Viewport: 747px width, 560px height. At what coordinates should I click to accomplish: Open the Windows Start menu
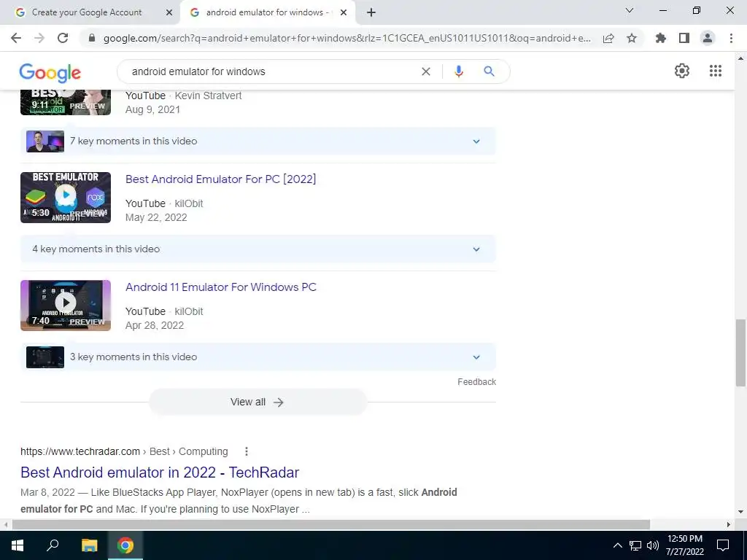[18, 545]
